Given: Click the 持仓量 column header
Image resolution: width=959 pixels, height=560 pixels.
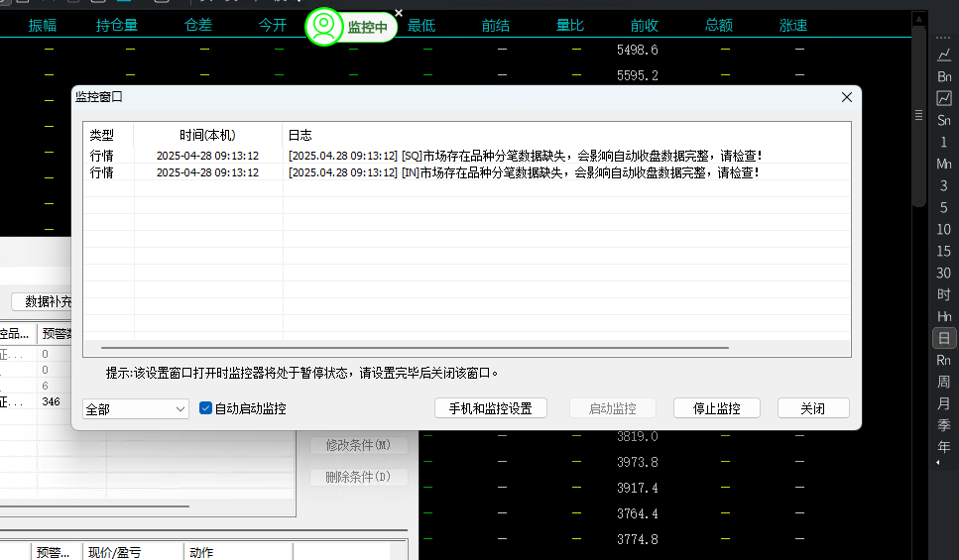Looking at the screenshot, I should [x=117, y=26].
